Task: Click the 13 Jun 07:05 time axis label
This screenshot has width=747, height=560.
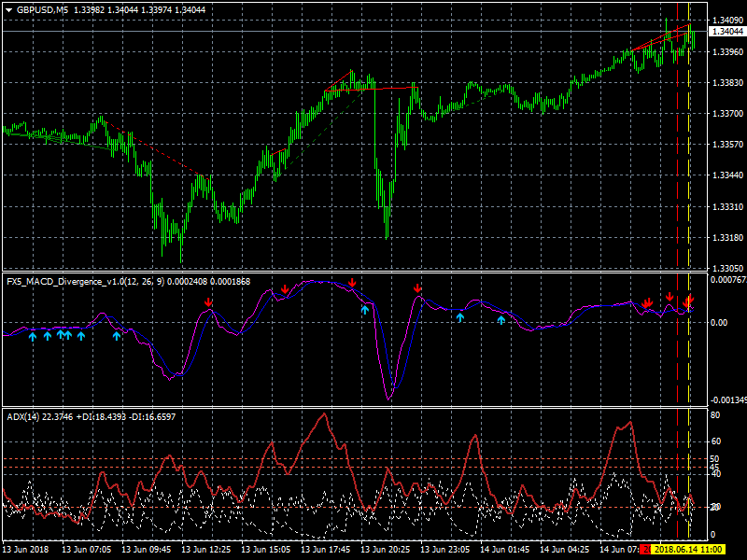Action: 86,549
